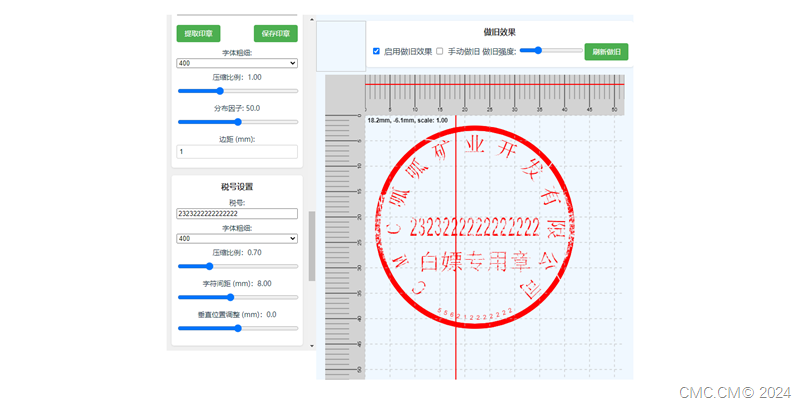Click the 保存印章 button
Image resolution: width=800 pixels, height=403 pixels.
pos(276,34)
